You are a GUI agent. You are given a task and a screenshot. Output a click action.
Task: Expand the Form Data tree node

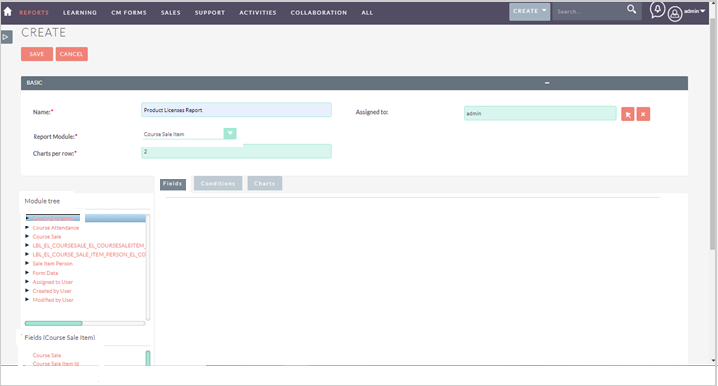pyautogui.click(x=27, y=273)
